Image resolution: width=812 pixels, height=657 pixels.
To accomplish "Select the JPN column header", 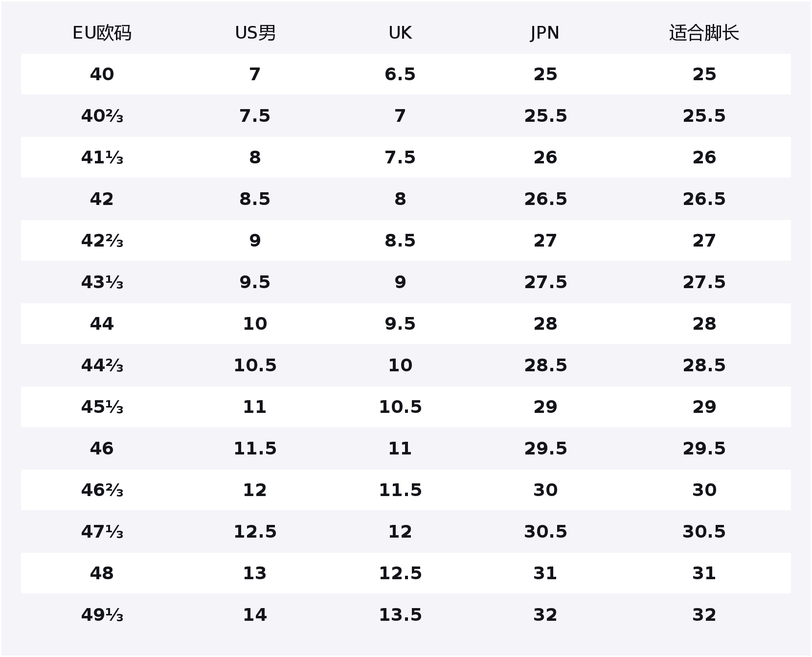I will tap(545, 33).
